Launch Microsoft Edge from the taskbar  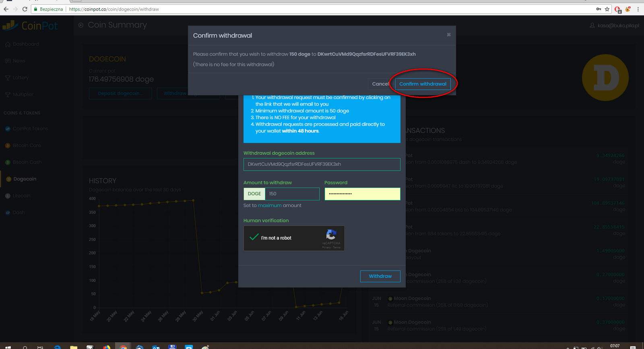click(x=57, y=347)
